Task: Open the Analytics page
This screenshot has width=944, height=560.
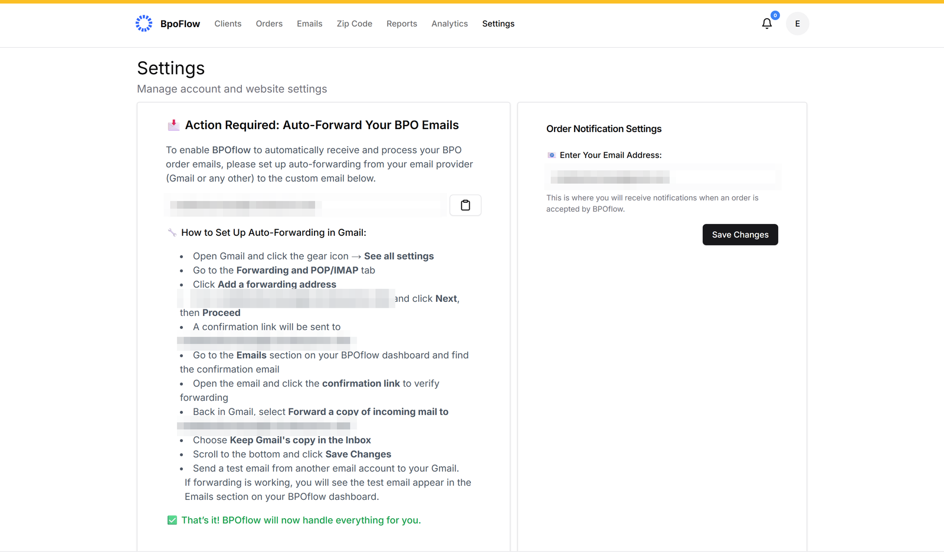Action: 450,24
